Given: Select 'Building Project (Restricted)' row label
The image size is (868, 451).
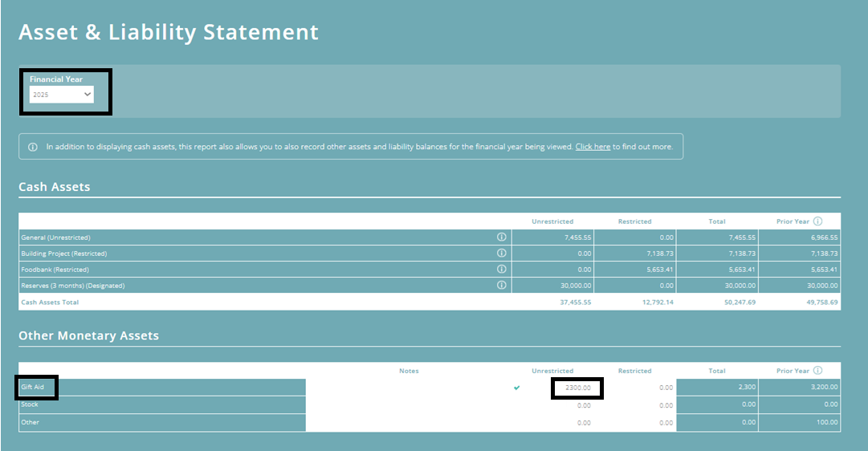Looking at the screenshot, I should tap(63, 254).
